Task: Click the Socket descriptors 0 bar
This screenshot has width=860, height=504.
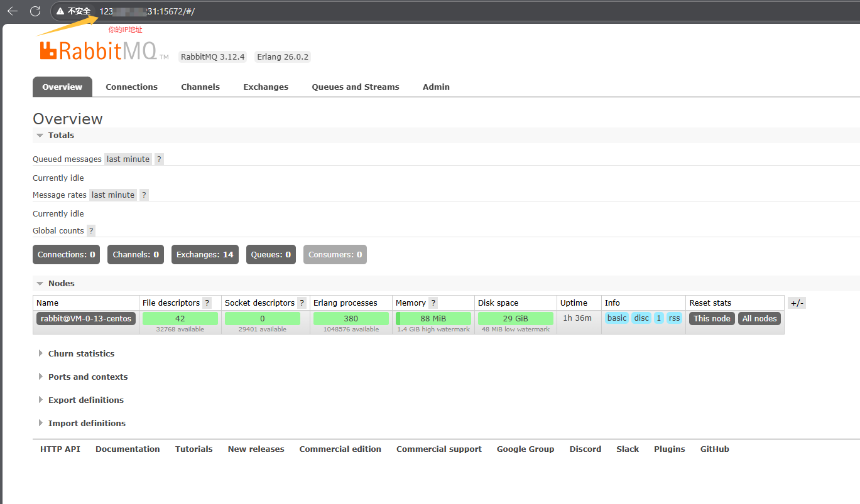Action: (263, 318)
